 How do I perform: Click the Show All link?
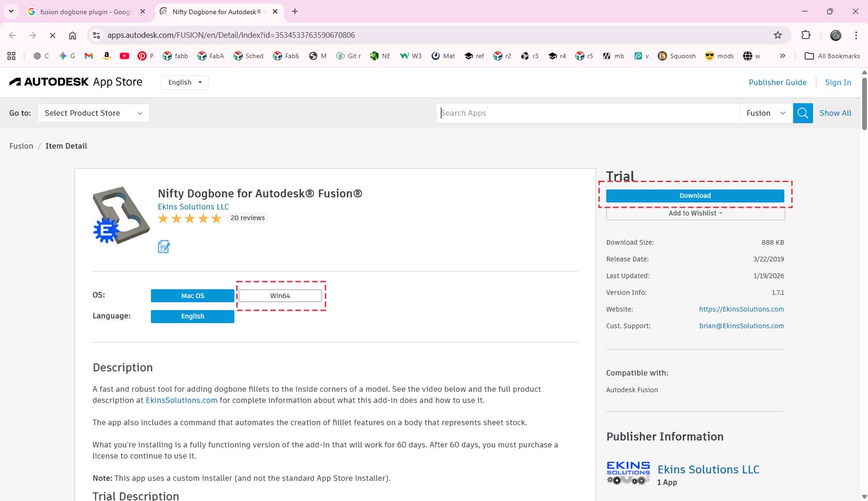pyautogui.click(x=835, y=113)
